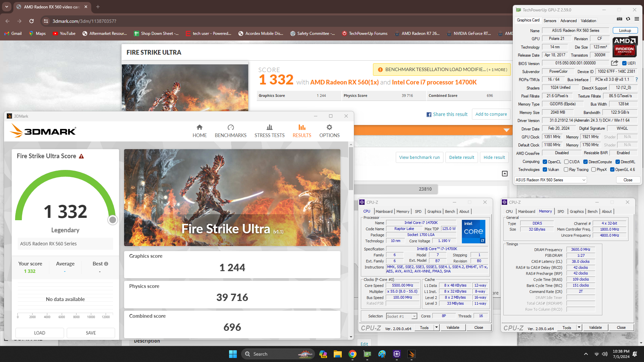
Task: Click View benchmark run button
Action: point(419,157)
